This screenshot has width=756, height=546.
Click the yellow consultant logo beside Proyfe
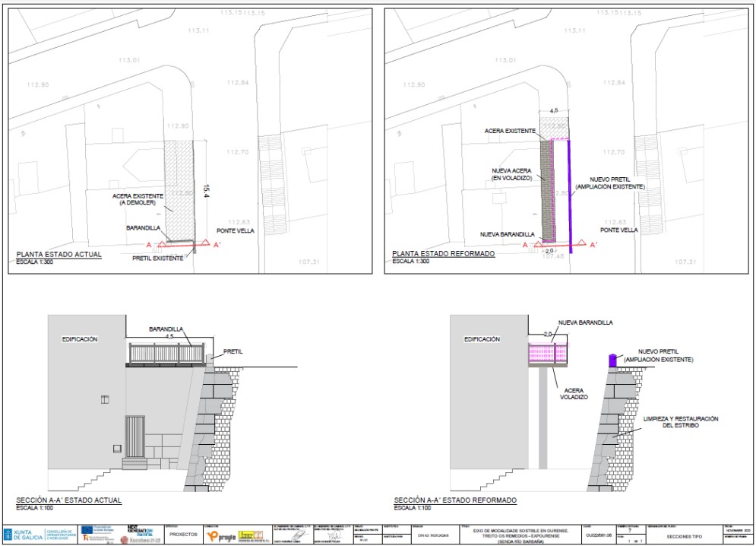[x=251, y=535]
